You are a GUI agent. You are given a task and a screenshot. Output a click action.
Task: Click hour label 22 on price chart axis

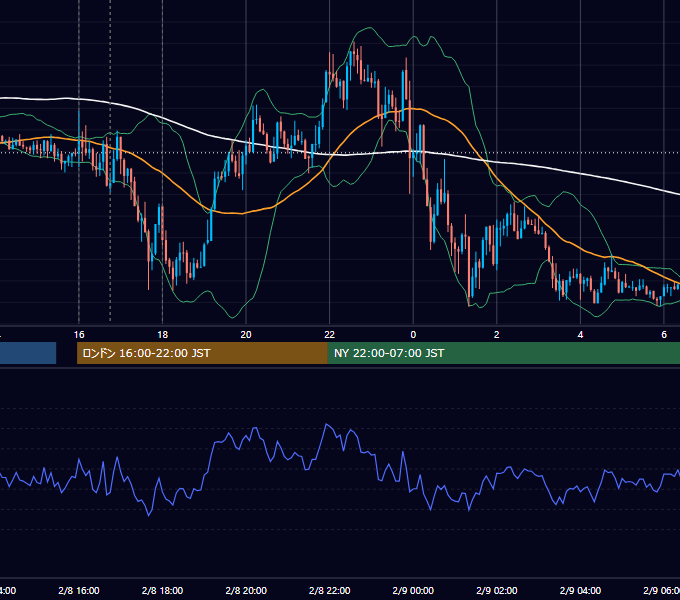click(330, 335)
